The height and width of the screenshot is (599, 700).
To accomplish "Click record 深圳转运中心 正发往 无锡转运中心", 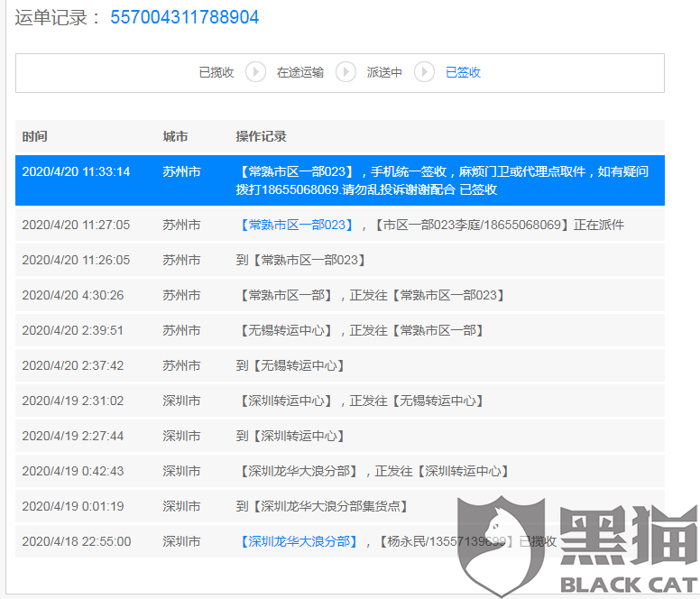I will pyautogui.click(x=360, y=401).
